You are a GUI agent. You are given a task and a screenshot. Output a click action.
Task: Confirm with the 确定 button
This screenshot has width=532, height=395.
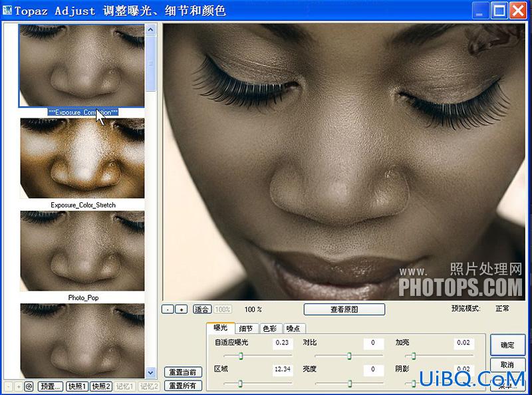pos(507,345)
